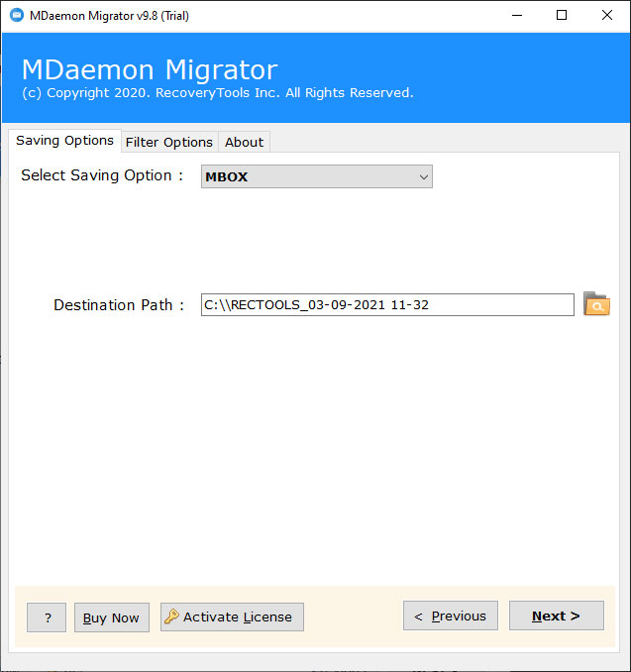Image resolution: width=631 pixels, height=672 pixels.
Task: Click the 'Destination Path :' label
Action: click(119, 305)
